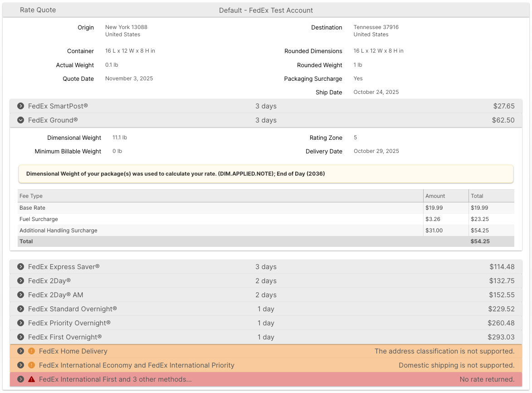Expand the FedEx SmartPost chevron icon

pyautogui.click(x=20, y=106)
